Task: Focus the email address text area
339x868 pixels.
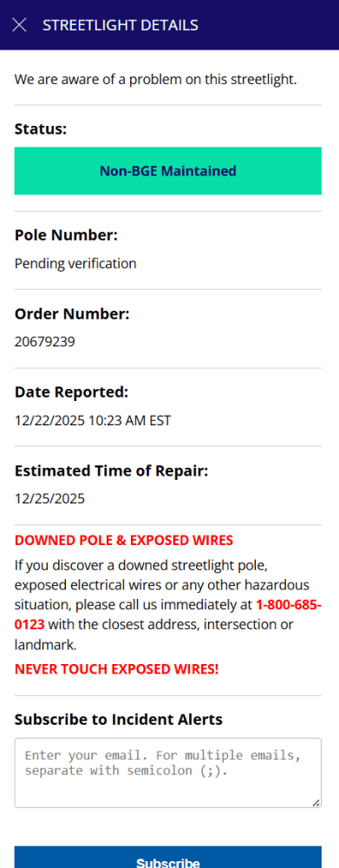Action: tap(167, 773)
